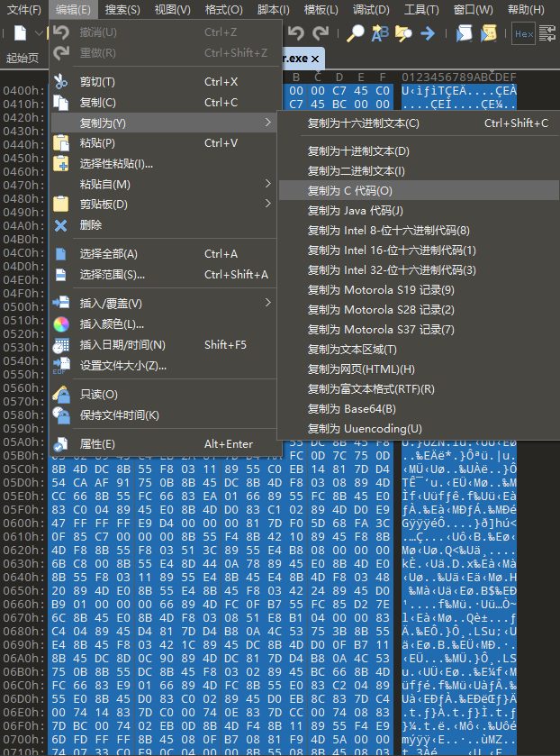This screenshot has width=560, height=756.
Task: Select 复制为 Motorola S28 记录(2)
Action: point(419,310)
